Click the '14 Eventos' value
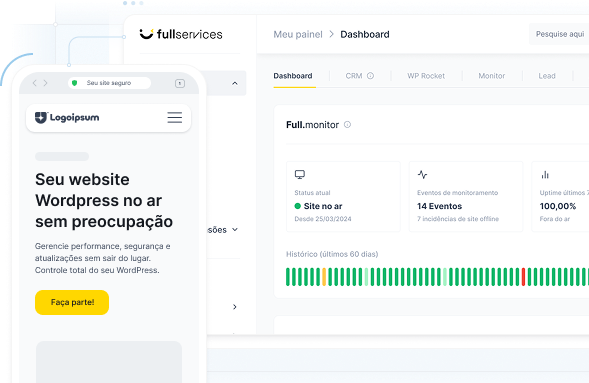Screen dimensions: 589x383 439,206
